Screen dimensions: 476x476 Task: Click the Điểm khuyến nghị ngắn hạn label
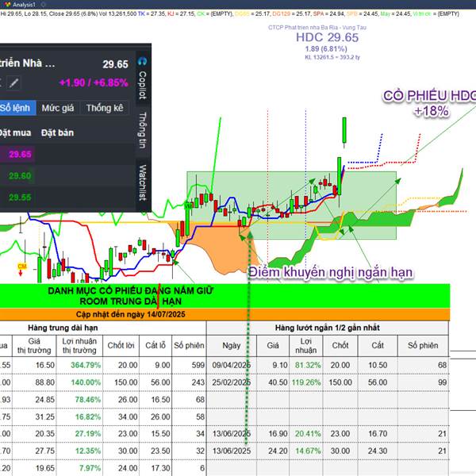(331, 272)
